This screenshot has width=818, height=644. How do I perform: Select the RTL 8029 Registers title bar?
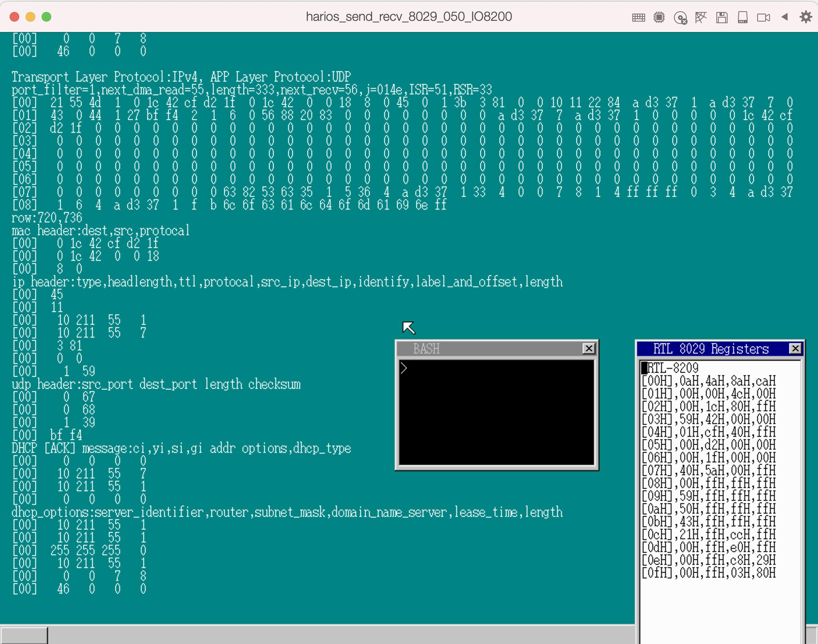coord(711,349)
